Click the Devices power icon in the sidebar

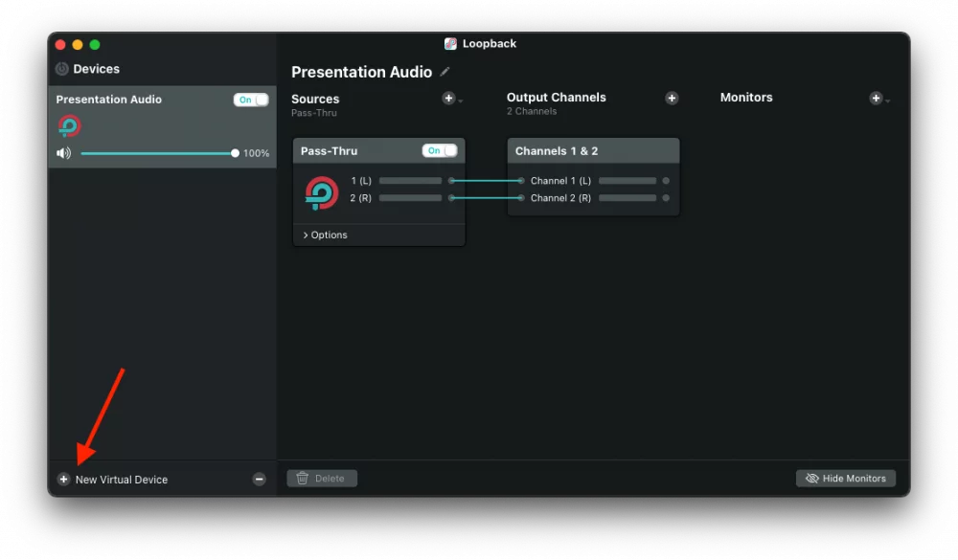point(61,69)
